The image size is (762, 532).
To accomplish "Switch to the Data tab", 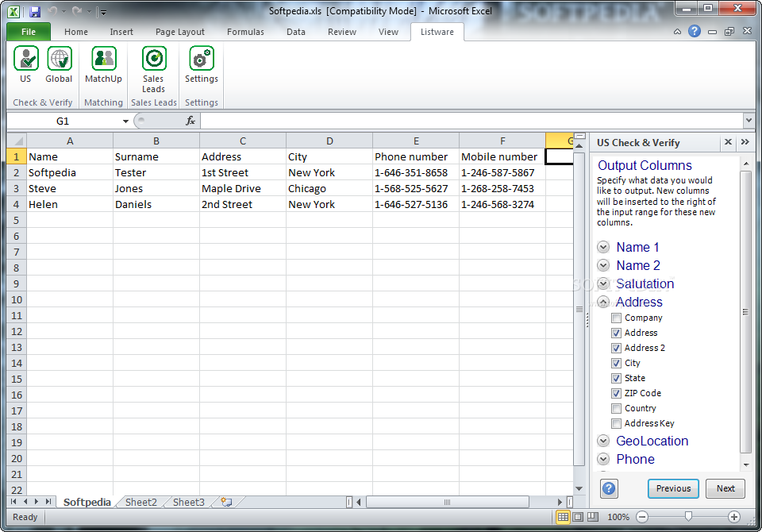I will (296, 32).
